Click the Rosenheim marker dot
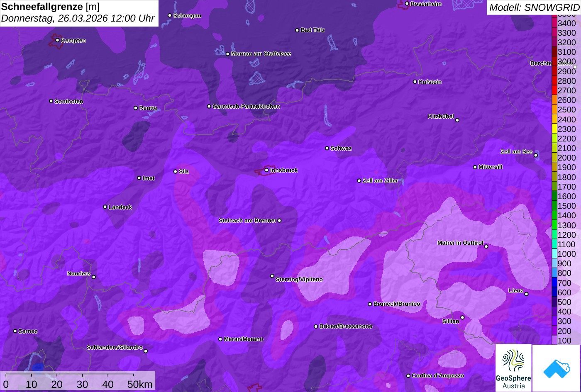 point(407,4)
